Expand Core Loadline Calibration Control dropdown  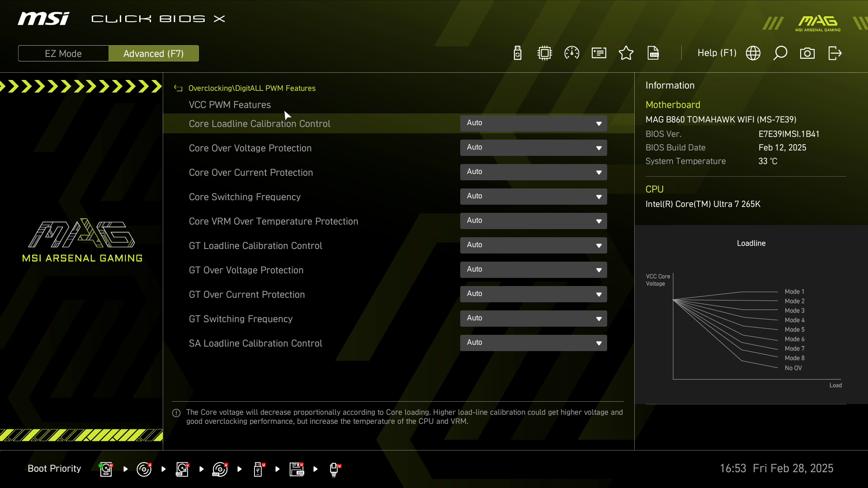533,123
